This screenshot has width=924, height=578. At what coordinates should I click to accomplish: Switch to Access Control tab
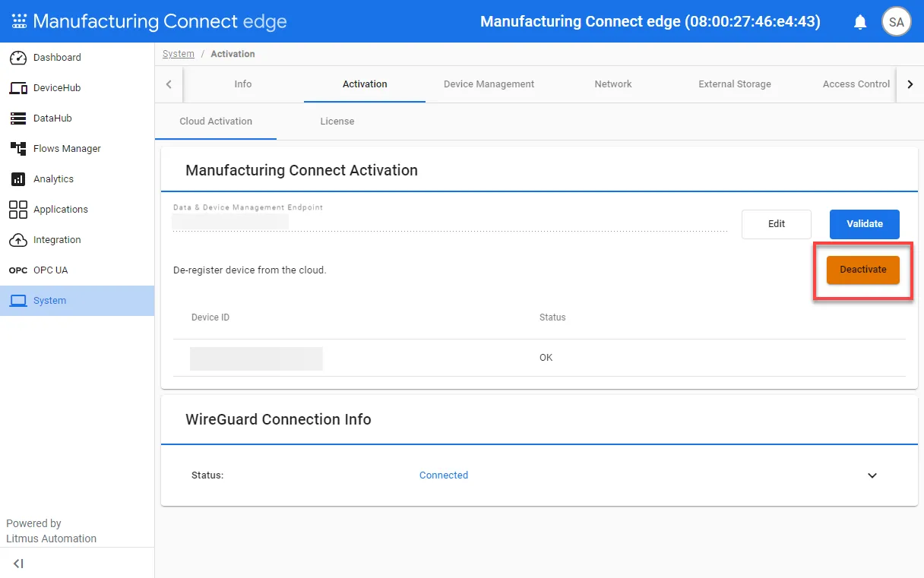[x=856, y=84]
